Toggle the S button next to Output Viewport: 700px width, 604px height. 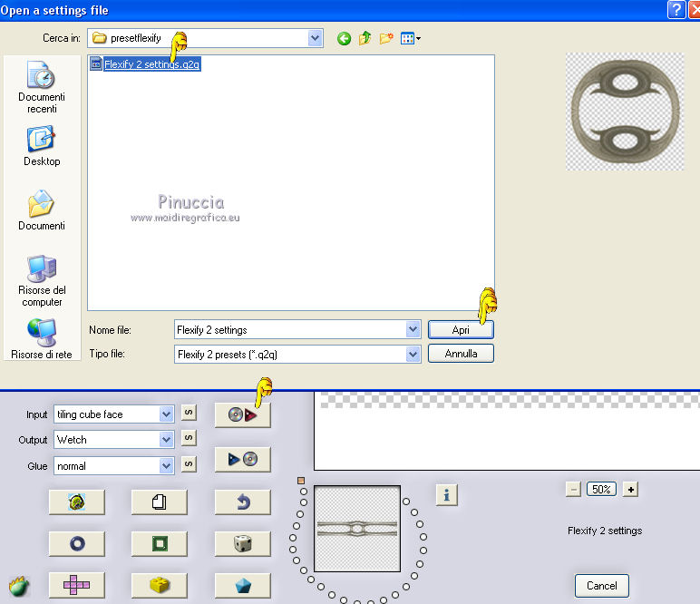[189, 438]
